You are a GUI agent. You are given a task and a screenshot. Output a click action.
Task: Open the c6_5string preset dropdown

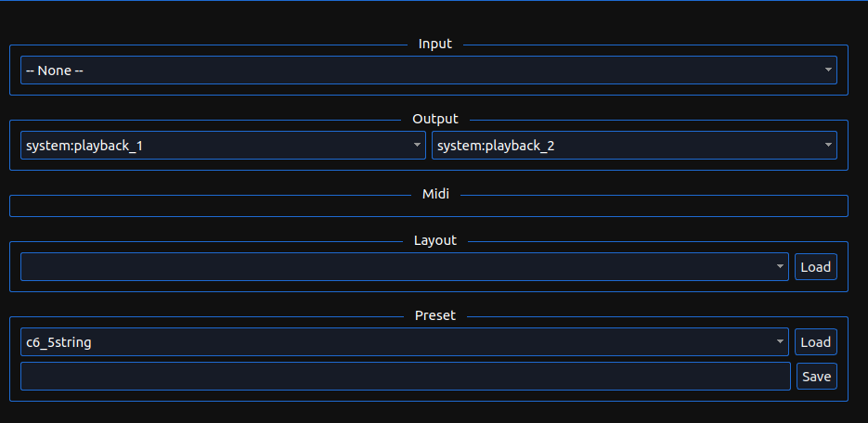click(x=404, y=342)
